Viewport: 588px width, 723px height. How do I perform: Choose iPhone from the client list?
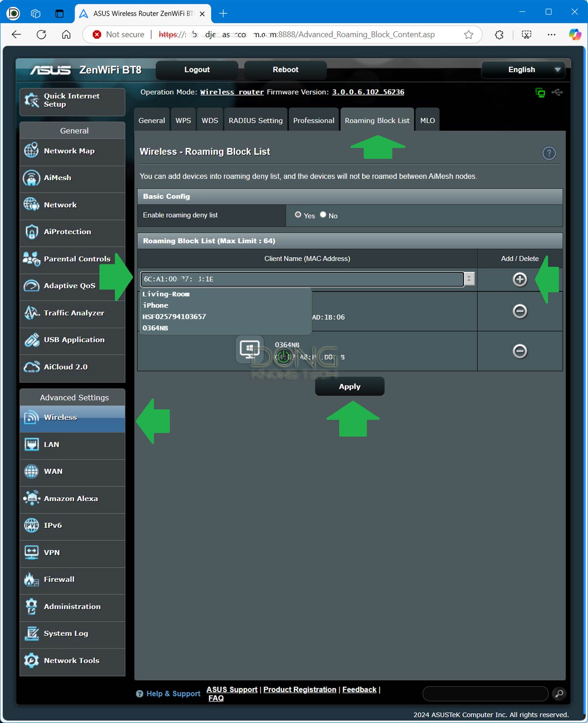(155, 305)
